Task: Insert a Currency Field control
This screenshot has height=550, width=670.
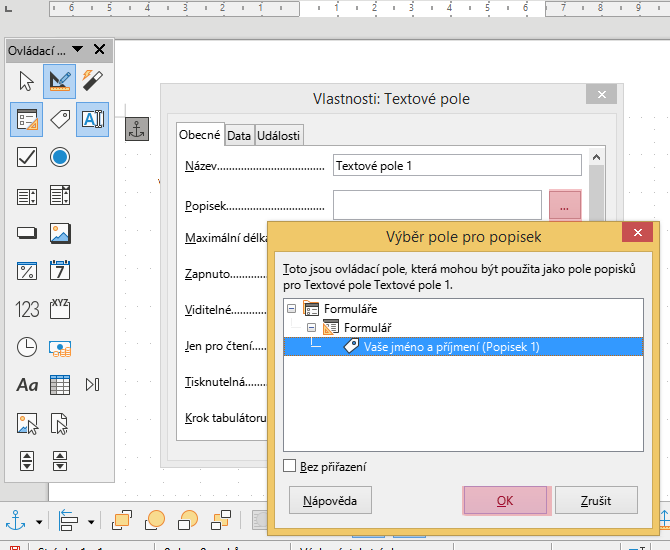Action: pos(59,348)
